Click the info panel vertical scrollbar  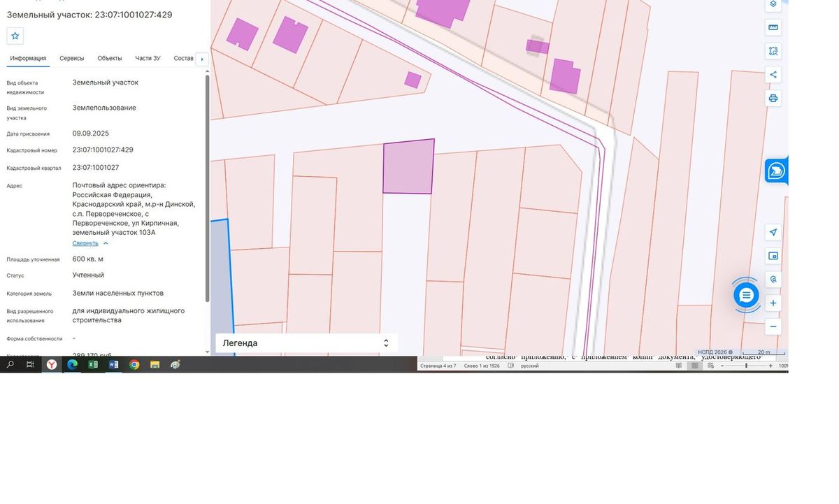coord(207,189)
